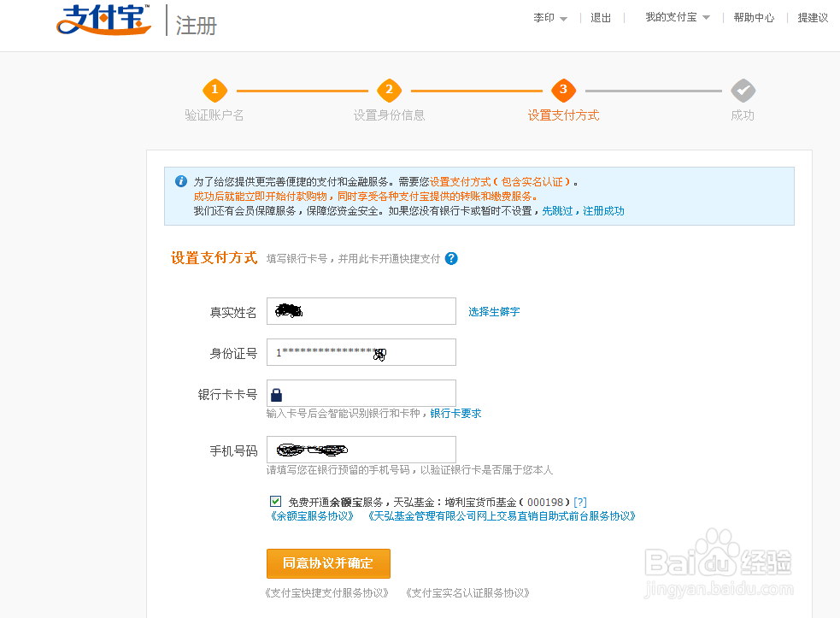
Task: Open the [?] link after 000198
Action: pyautogui.click(x=580, y=503)
